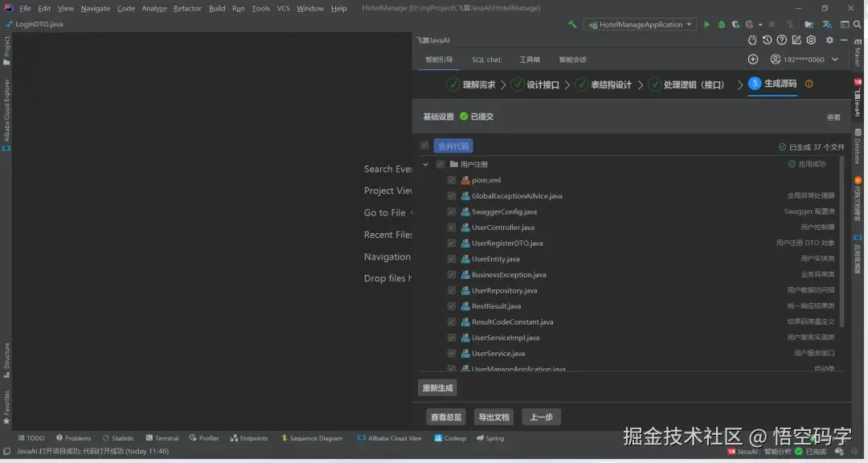The width and height of the screenshot is (868, 463).
Task: Click the Build project hammer icon
Action: click(x=572, y=24)
